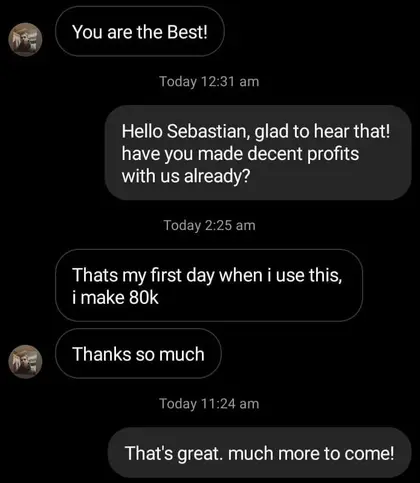Click the 'Today 2:25 am' timestamp
Image resolution: width=420 pixels, height=483 pixels.
pyautogui.click(x=209, y=225)
